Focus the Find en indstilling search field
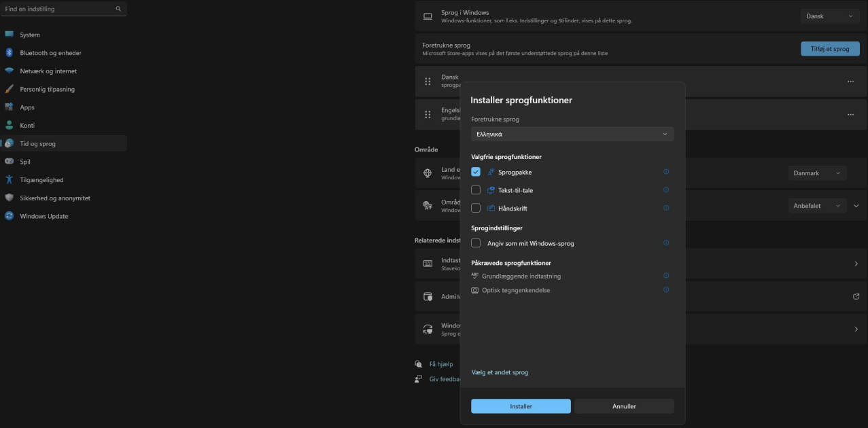868x428 pixels. (63, 9)
